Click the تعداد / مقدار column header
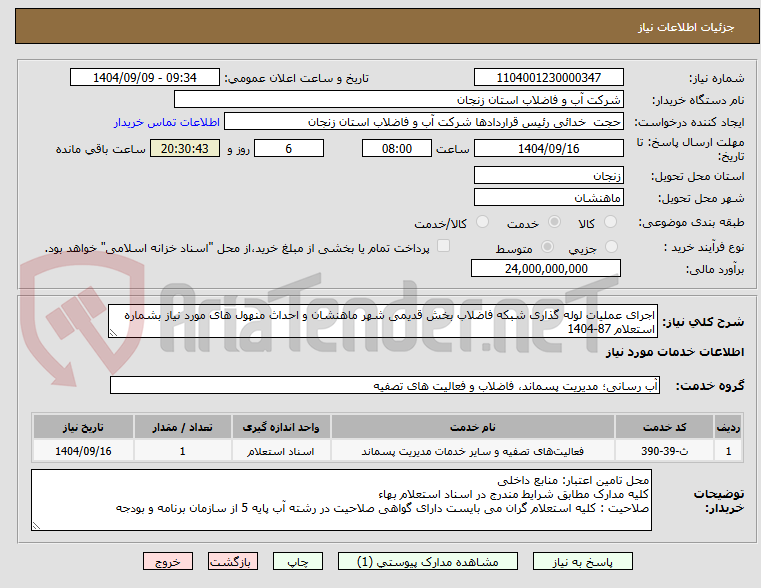This screenshot has width=761, height=588. pyautogui.click(x=182, y=427)
